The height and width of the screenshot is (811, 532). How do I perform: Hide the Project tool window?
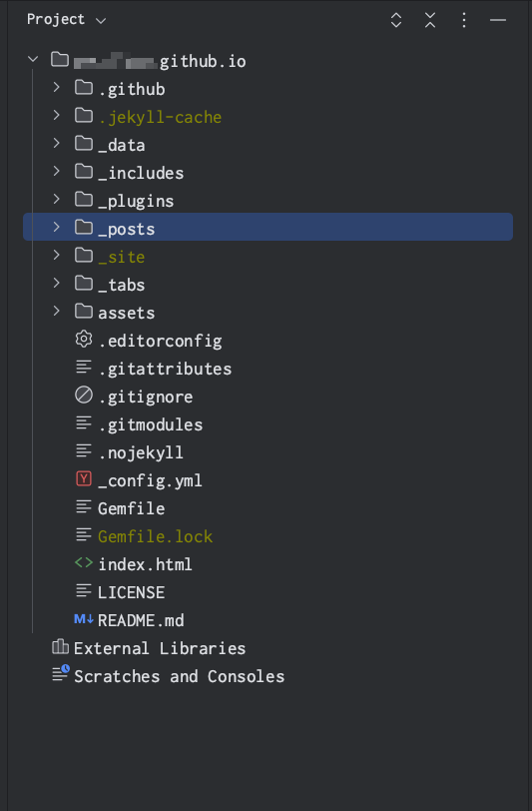click(x=498, y=20)
